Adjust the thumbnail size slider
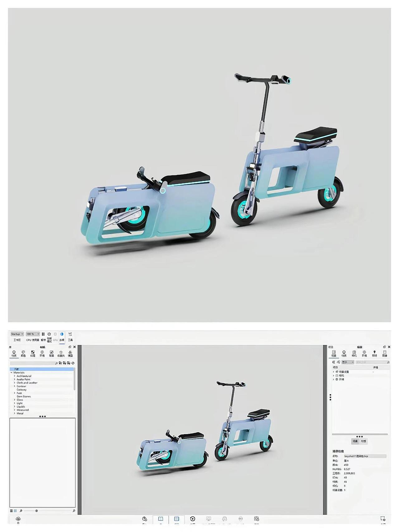 36,511
